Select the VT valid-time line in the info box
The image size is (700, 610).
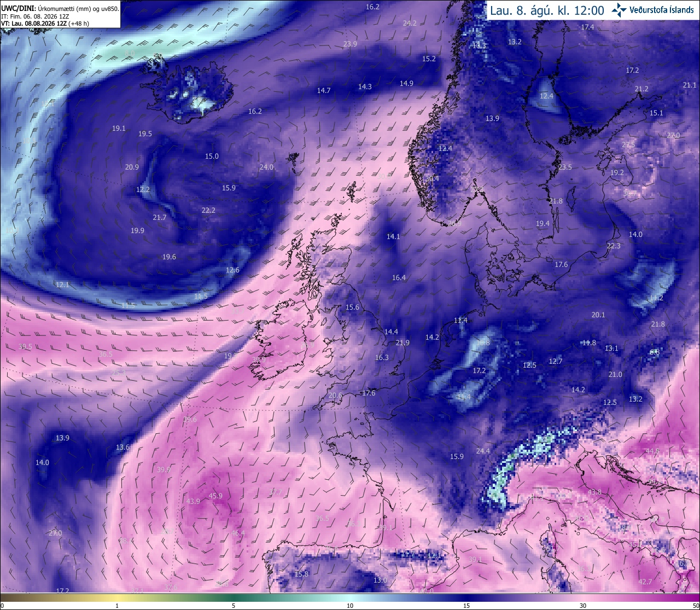point(45,24)
